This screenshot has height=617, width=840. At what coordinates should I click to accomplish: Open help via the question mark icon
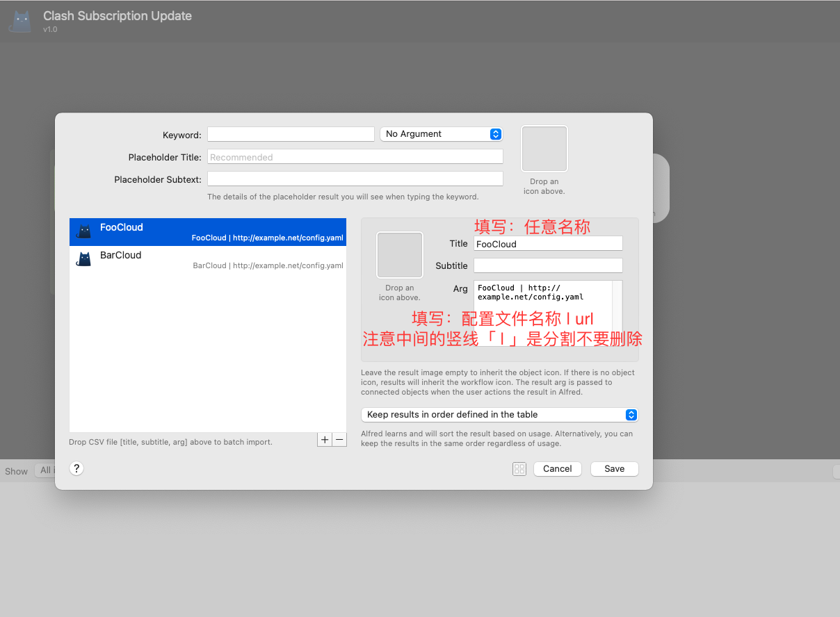(76, 468)
